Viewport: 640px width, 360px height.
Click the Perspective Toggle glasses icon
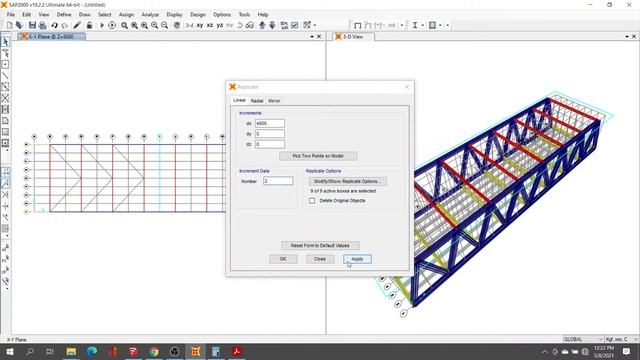click(x=250, y=25)
